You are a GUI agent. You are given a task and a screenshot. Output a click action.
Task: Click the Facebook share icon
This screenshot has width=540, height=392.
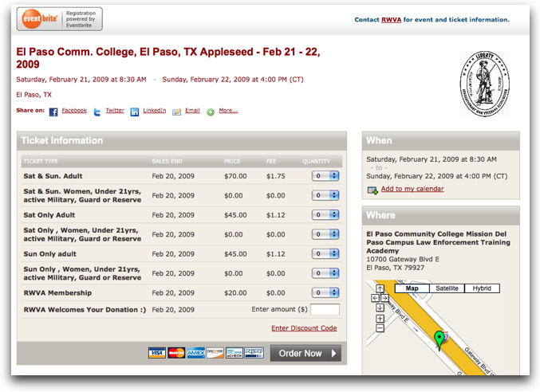point(53,112)
